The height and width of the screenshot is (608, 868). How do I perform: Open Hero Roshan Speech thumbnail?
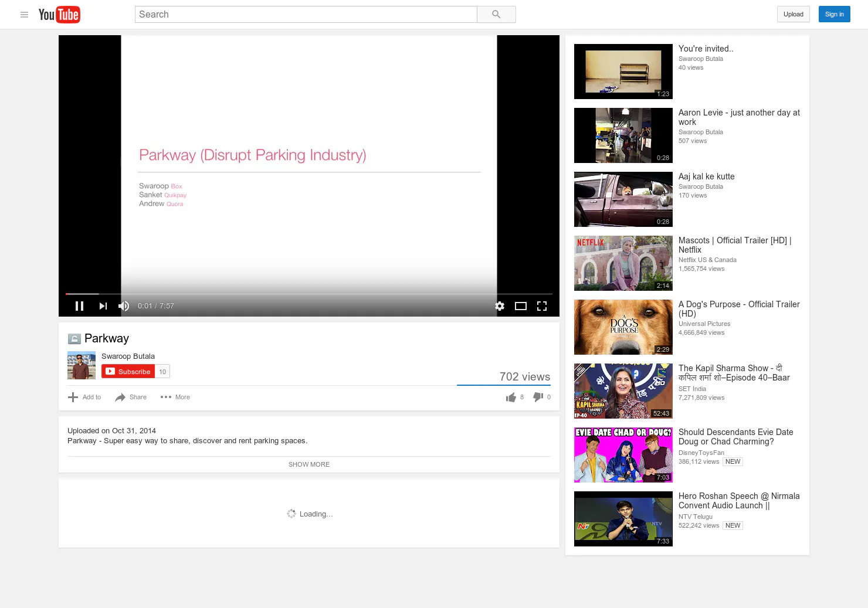click(623, 519)
